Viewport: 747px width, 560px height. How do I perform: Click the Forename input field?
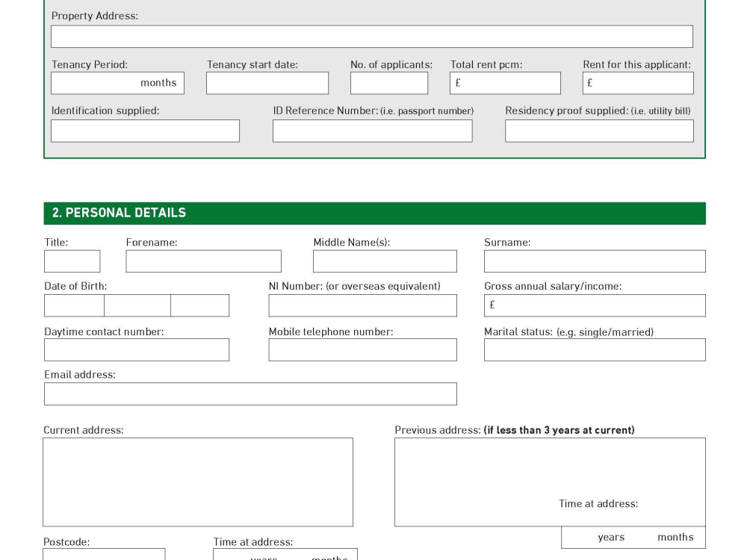[203, 261]
